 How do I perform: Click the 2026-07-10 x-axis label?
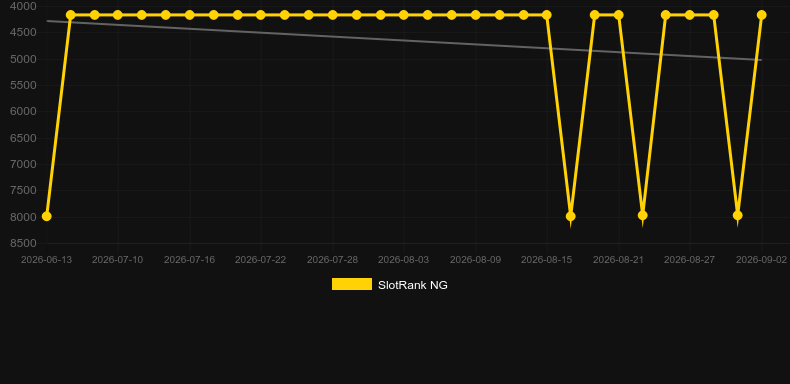[117, 260]
